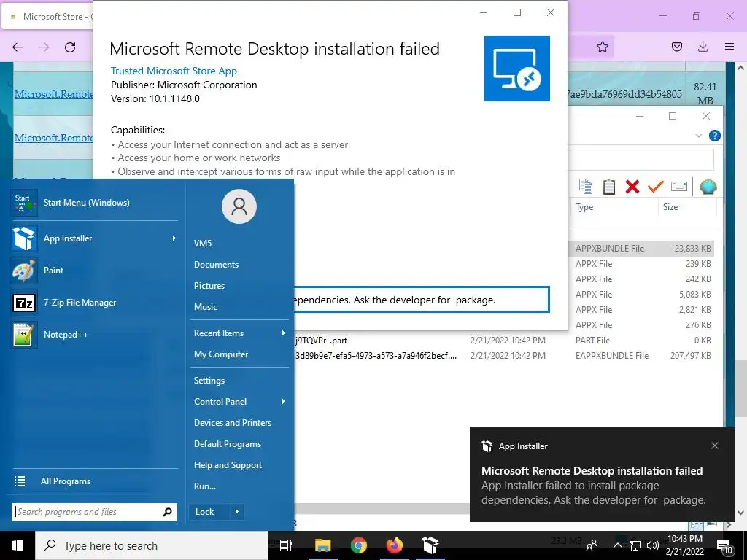The height and width of the screenshot is (560, 747).
Task: Launch Notepad++ from the Start menu
Action: pos(94,334)
